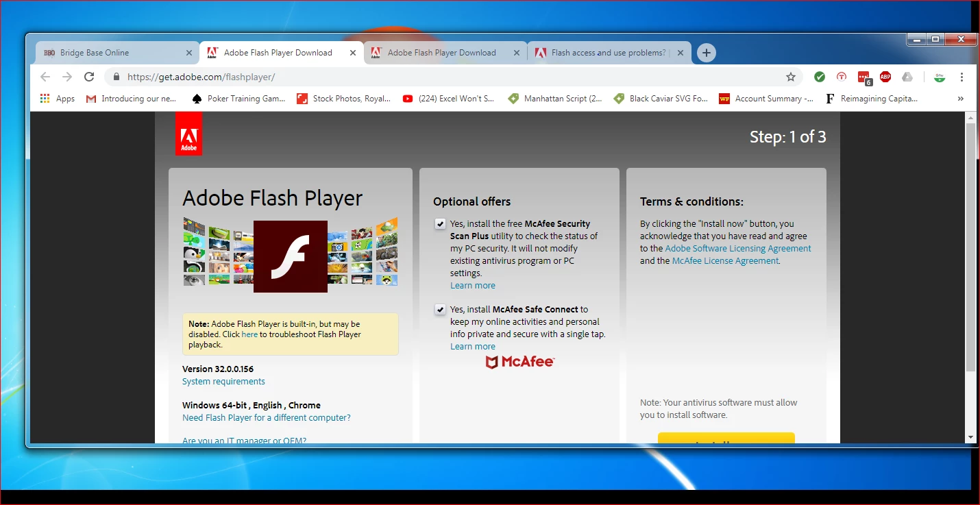Open the Manhattan Script bookmark
980x505 pixels.
(x=555, y=99)
